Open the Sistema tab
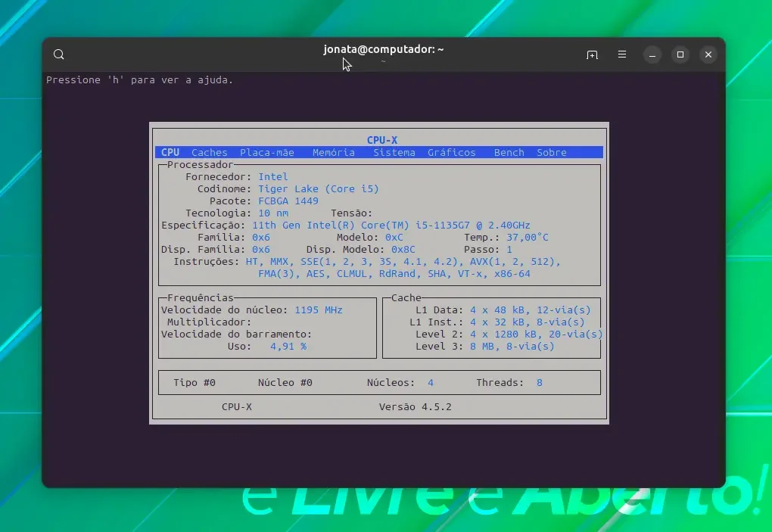Viewport: 772px width, 532px height. pos(394,153)
